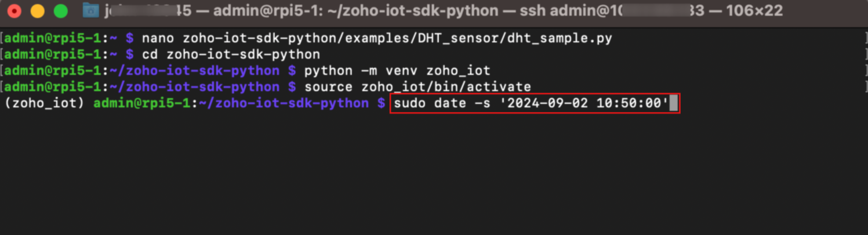Viewport: 868px width, 235px height.
Task: Click the cd zoho-iot-sdk-python command
Action: pyautogui.click(x=231, y=55)
